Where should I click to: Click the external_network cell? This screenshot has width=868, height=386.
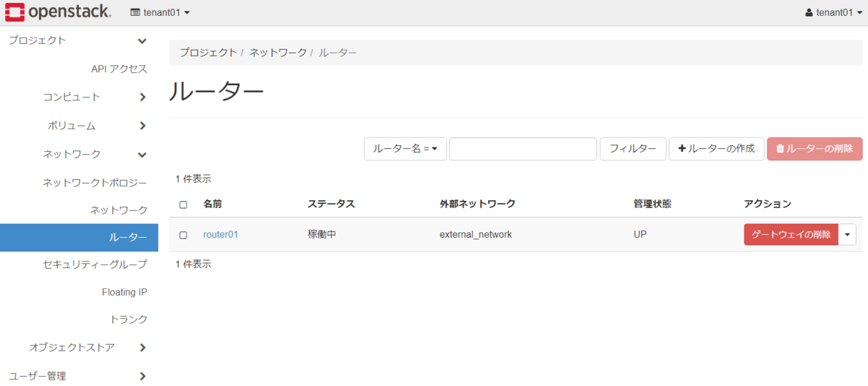pyautogui.click(x=476, y=234)
